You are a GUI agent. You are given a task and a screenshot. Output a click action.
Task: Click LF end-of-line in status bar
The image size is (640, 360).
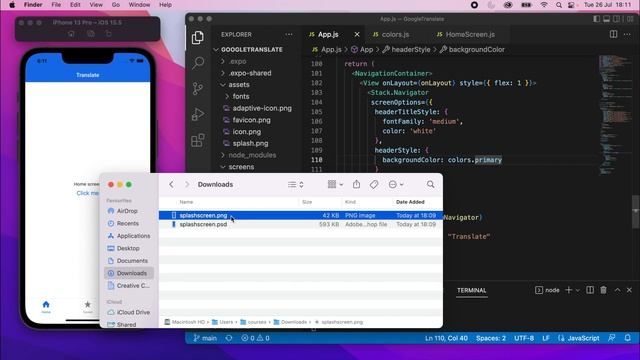point(546,338)
